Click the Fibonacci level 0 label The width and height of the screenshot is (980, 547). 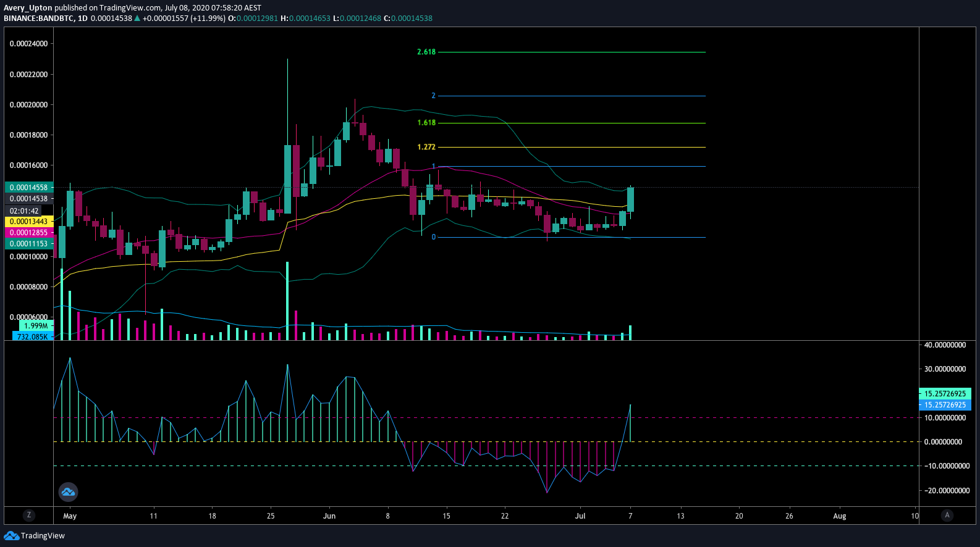click(x=433, y=237)
